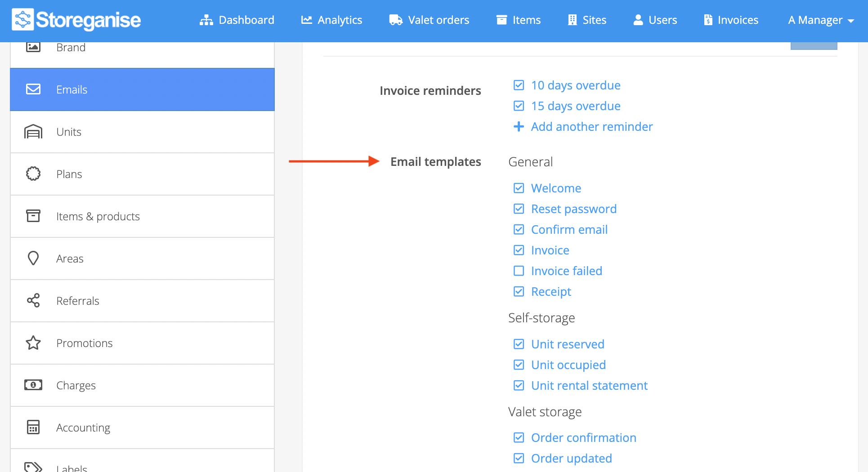Screen dimensions: 868x472
Task: Select Charges in the settings sidebar
Action: [x=142, y=385]
